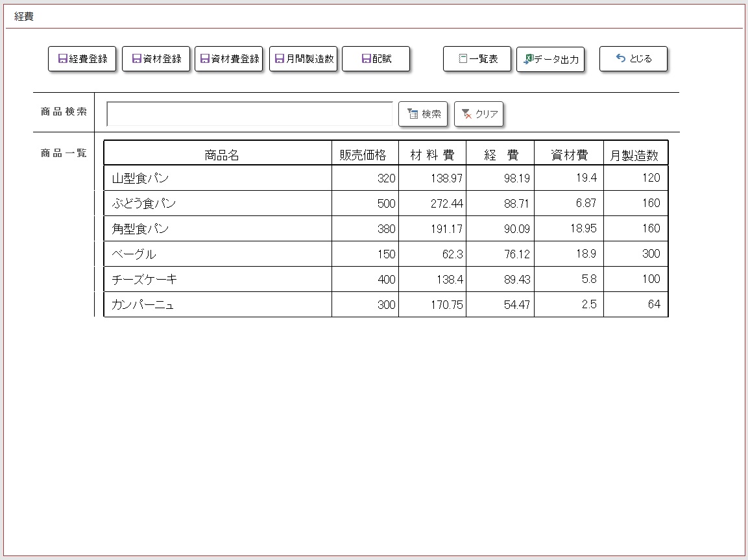Click price cell 400 for チーズケーキ
This screenshot has width=748, height=560.
click(365, 279)
